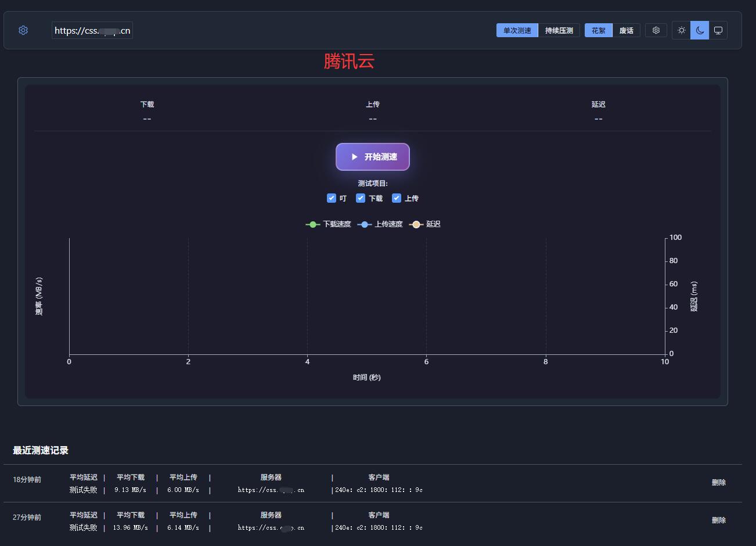Click the server URL input field
This screenshot has width=756, height=546.
(92, 31)
